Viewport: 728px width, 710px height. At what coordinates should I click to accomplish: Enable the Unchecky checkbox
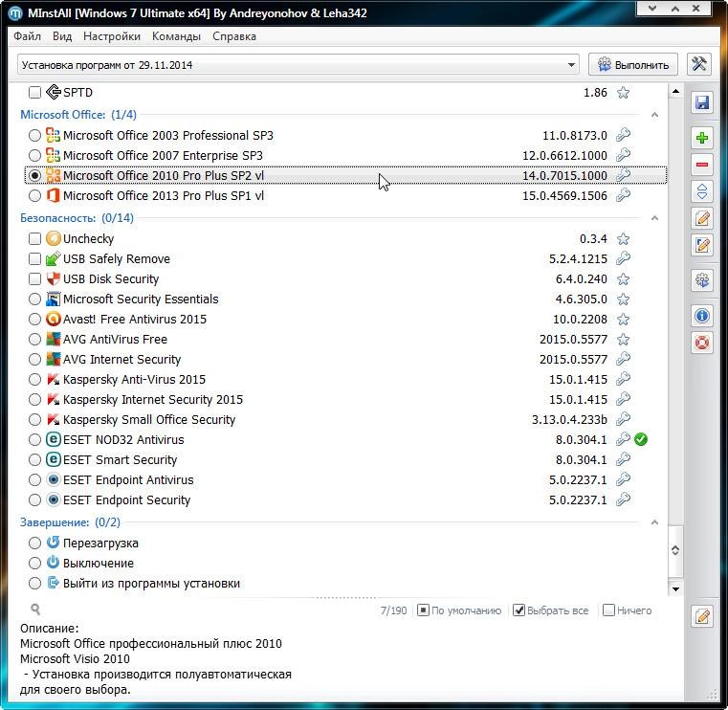tap(34, 238)
